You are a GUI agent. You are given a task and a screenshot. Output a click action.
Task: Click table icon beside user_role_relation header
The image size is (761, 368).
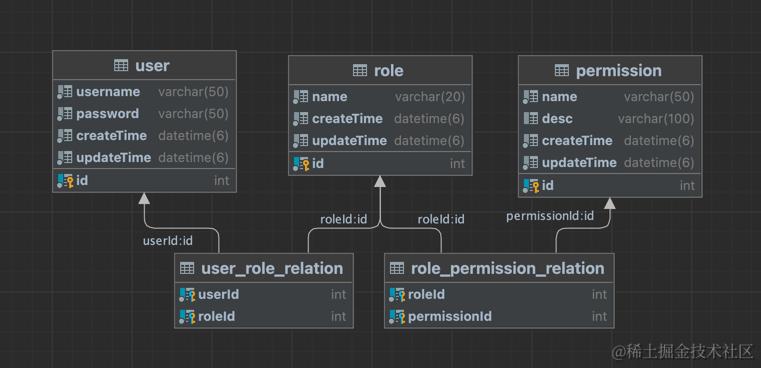point(187,268)
